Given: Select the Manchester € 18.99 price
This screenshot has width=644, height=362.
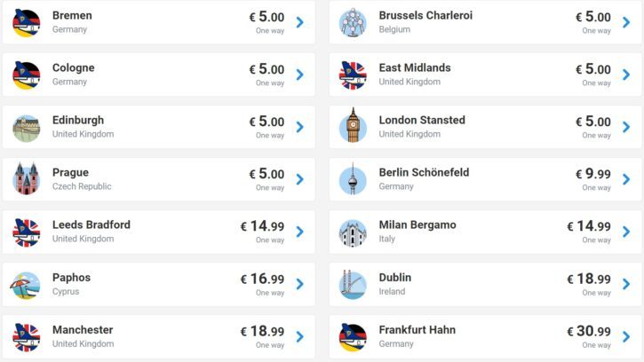Looking at the screenshot, I should click(262, 331).
